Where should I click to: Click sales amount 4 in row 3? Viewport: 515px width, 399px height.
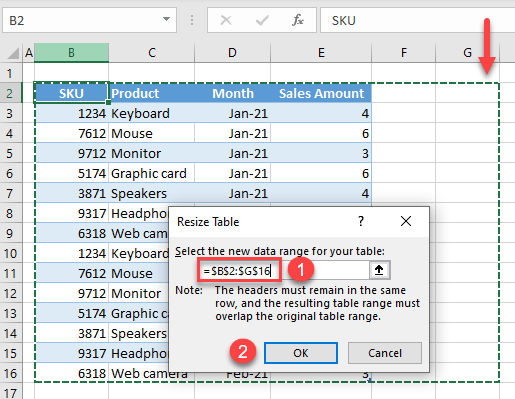pyautogui.click(x=321, y=114)
